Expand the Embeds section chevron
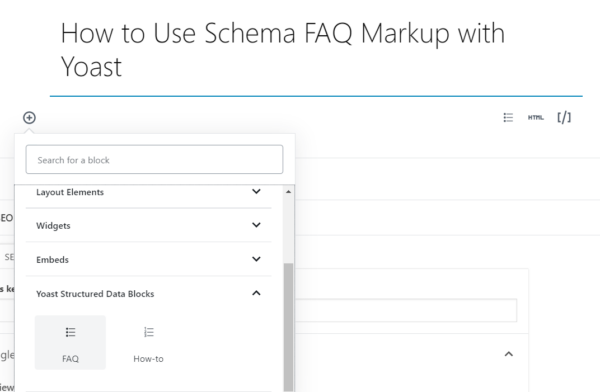 click(256, 259)
